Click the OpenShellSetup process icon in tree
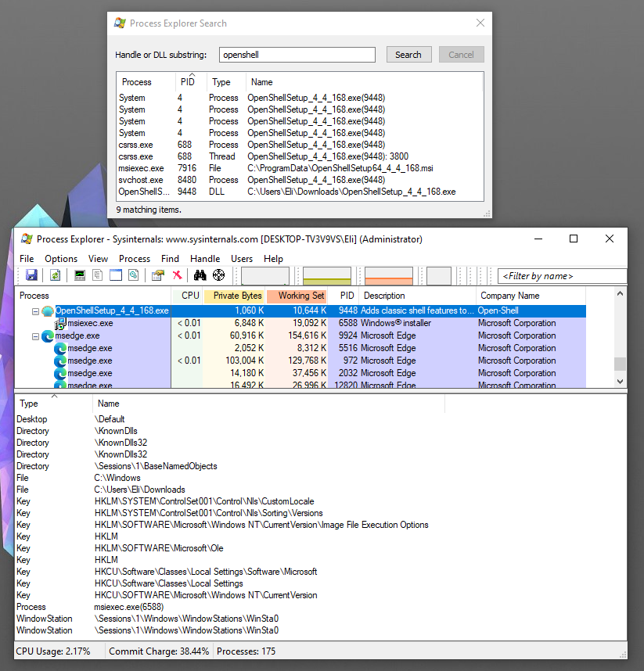Image resolution: width=644 pixels, height=671 pixels. point(48,311)
